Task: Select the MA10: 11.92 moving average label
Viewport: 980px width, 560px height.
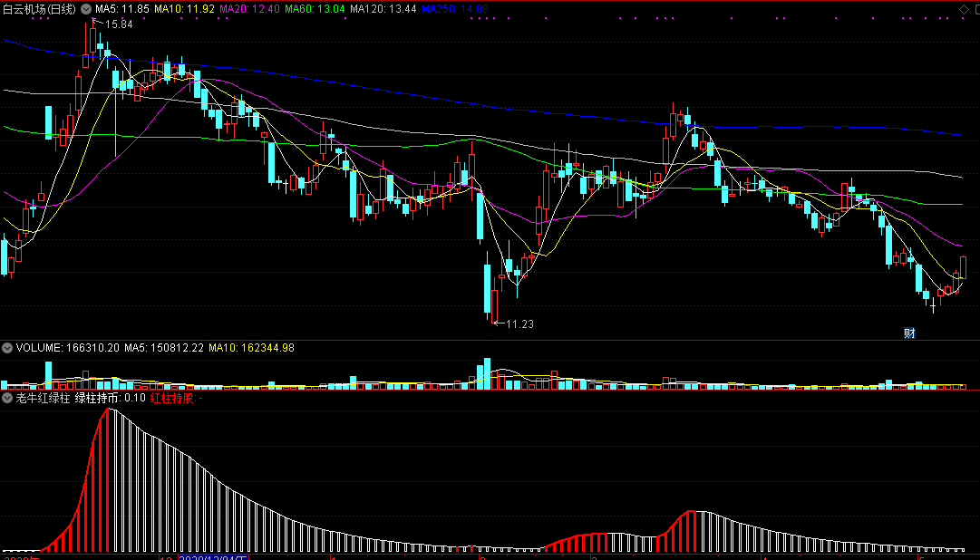Action: (185, 9)
